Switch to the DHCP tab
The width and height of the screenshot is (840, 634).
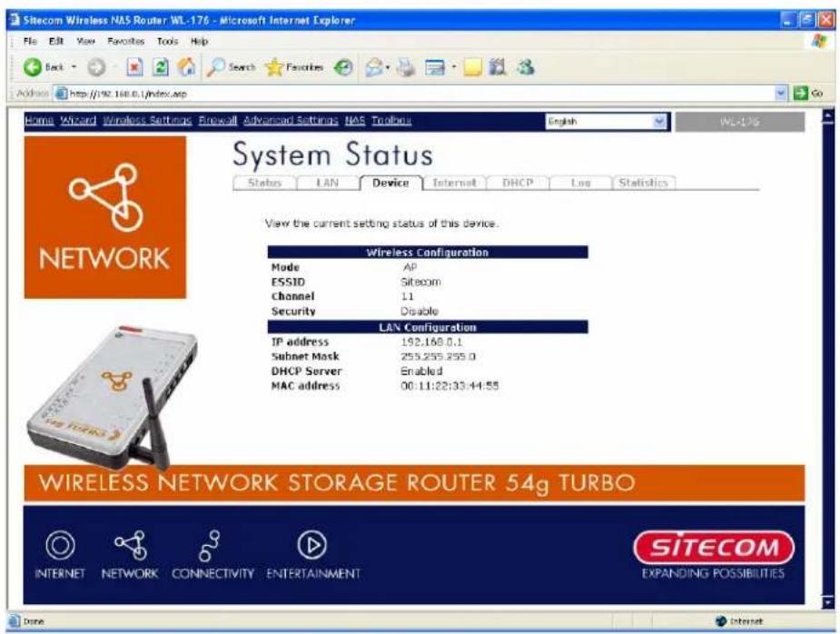518,183
